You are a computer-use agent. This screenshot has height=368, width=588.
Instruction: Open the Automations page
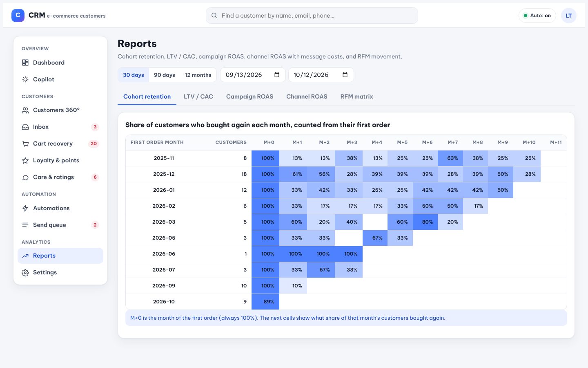coord(60,208)
